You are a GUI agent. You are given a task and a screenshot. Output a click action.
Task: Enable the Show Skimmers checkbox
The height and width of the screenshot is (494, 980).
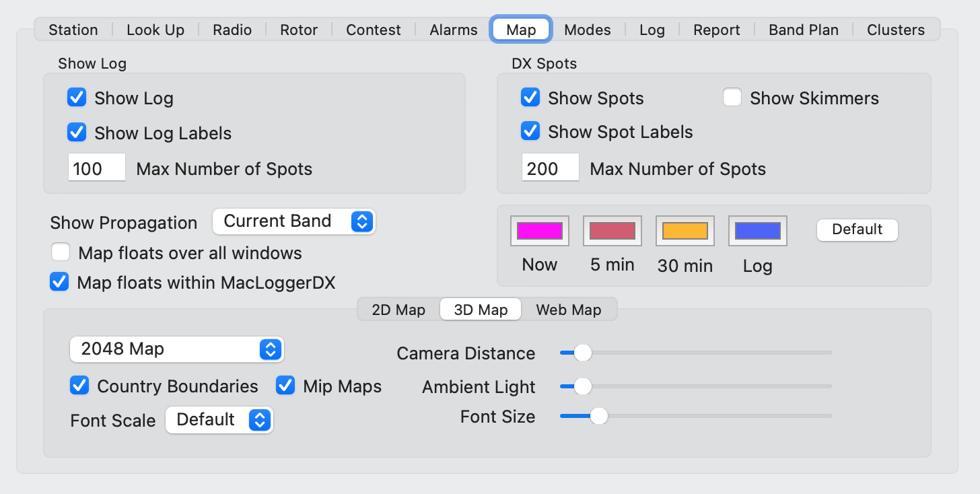tap(732, 98)
